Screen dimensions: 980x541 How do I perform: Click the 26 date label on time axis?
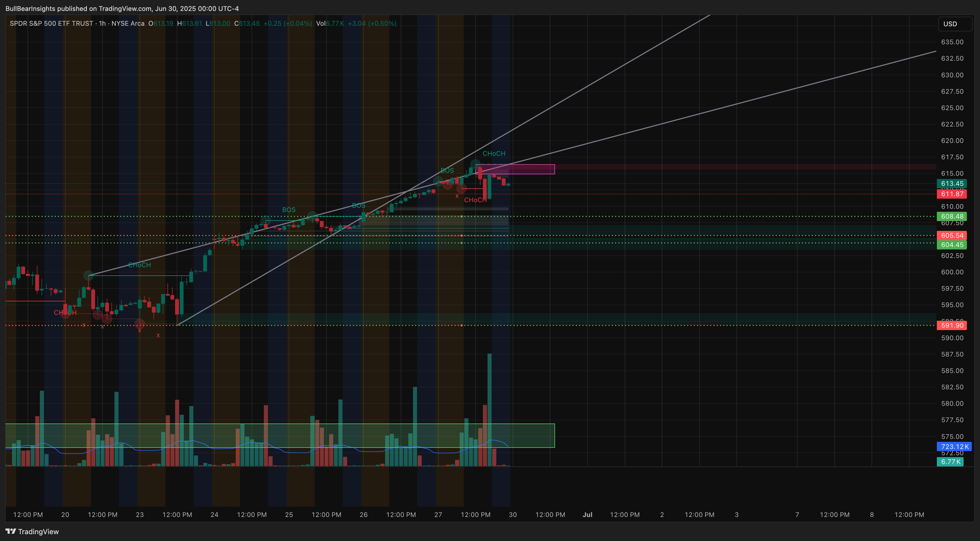[x=364, y=515]
